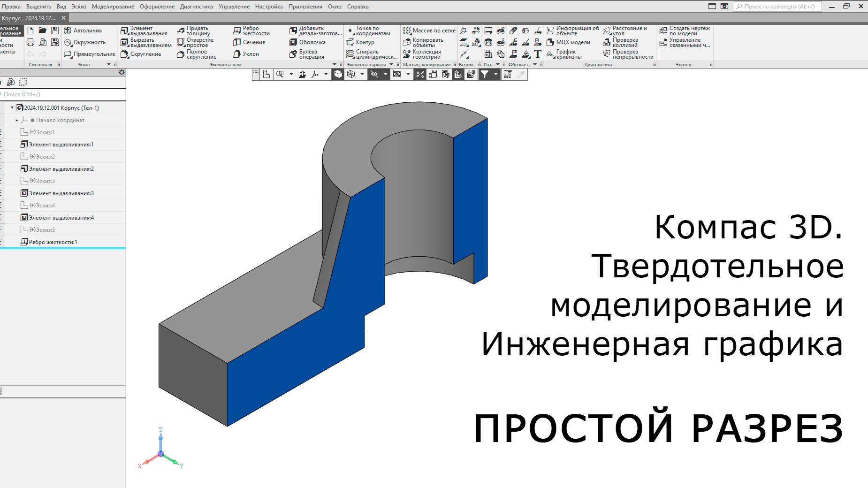Open МЦХ модели in Диагностика panel

coord(573,42)
